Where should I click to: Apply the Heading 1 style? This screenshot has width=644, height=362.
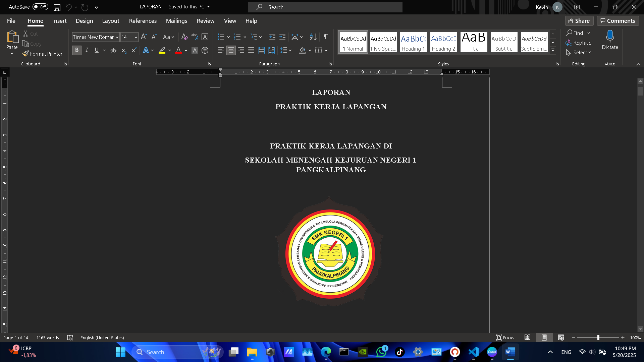413,42
